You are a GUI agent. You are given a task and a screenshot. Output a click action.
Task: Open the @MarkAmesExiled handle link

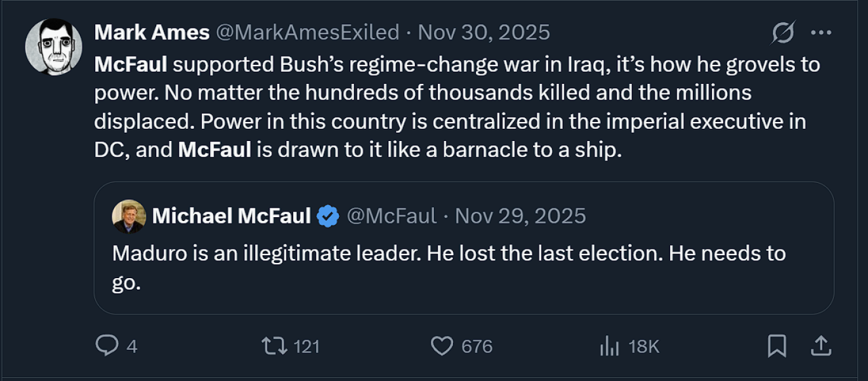tap(308, 32)
